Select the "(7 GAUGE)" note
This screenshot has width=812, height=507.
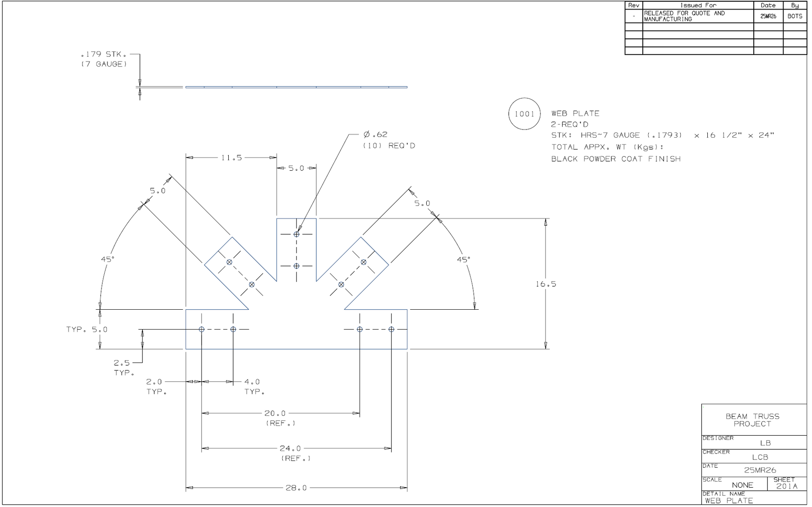click(x=104, y=64)
